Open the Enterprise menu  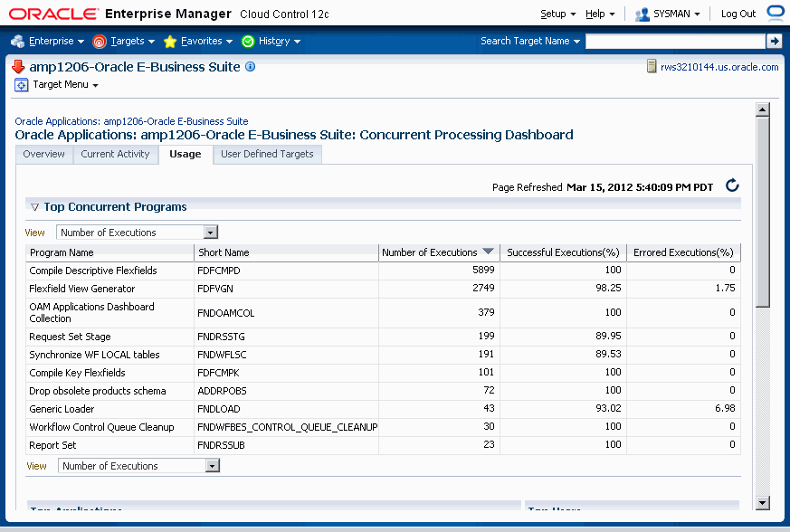click(x=56, y=42)
